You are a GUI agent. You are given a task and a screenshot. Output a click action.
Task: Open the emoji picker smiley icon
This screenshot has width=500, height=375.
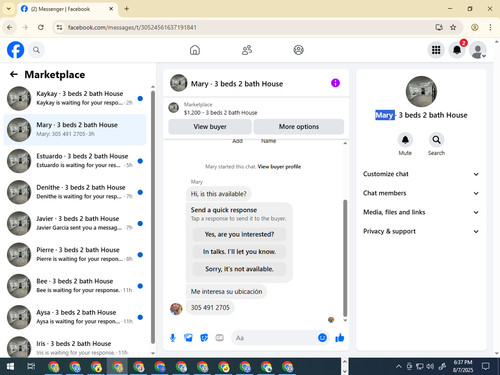[x=322, y=338]
